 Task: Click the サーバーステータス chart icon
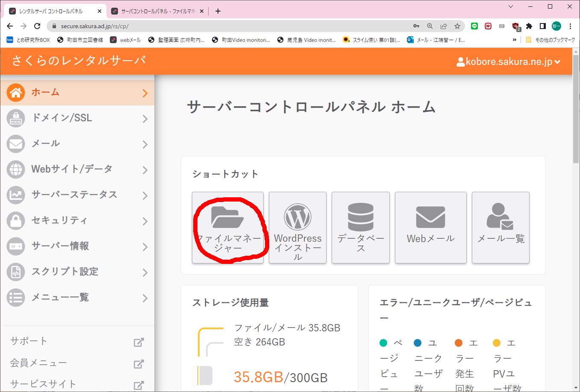[x=16, y=195]
